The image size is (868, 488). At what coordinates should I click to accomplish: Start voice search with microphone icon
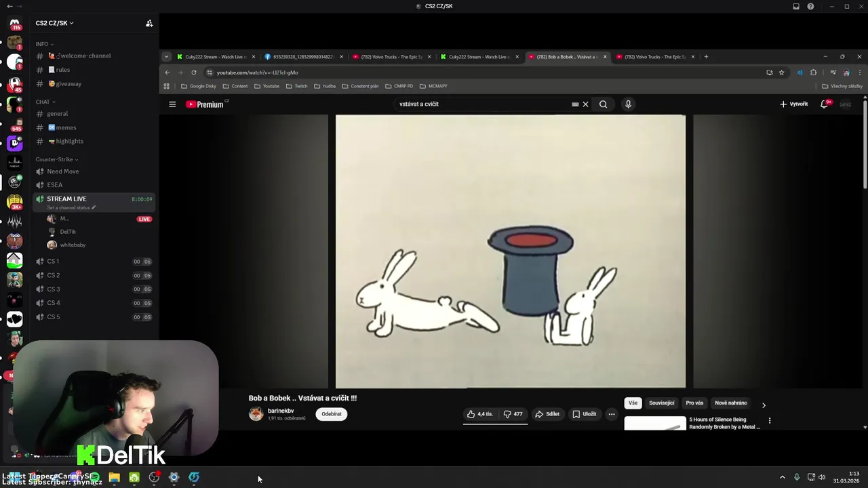coord(628,104)
